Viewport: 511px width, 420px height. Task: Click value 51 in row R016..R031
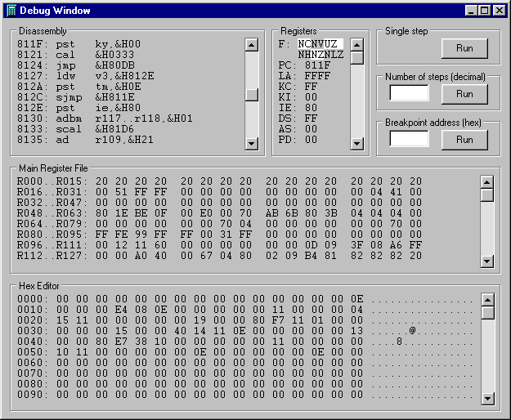pos(121,192)
